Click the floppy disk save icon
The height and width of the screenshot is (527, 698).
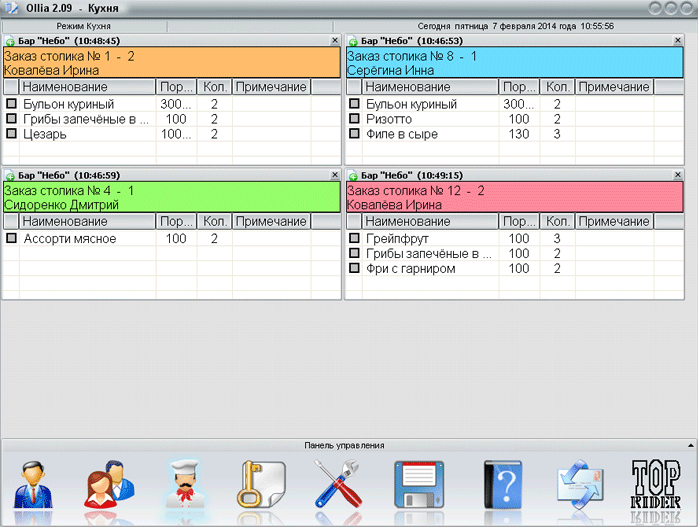(x=419, y=485)
